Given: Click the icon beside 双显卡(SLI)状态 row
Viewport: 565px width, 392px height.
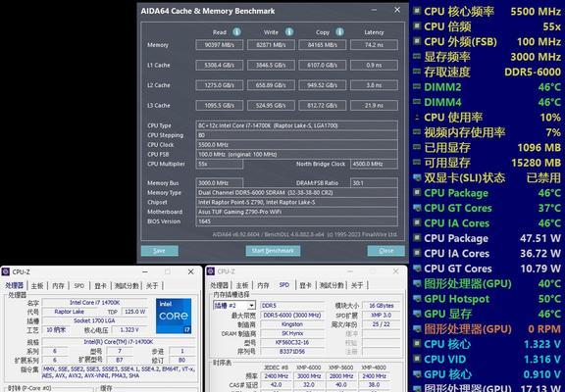Looking at the screenshot, I should point(417,177).
